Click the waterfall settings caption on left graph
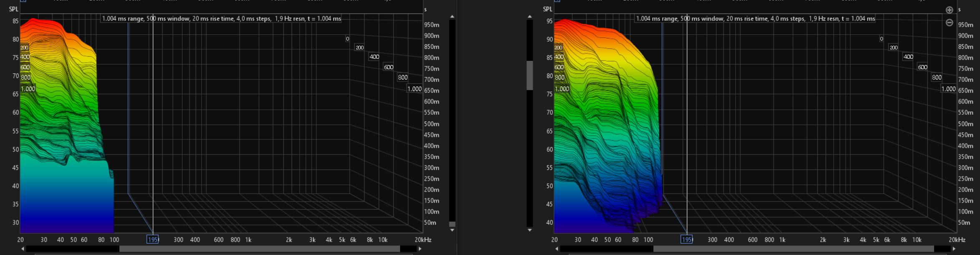 [222, 19]
